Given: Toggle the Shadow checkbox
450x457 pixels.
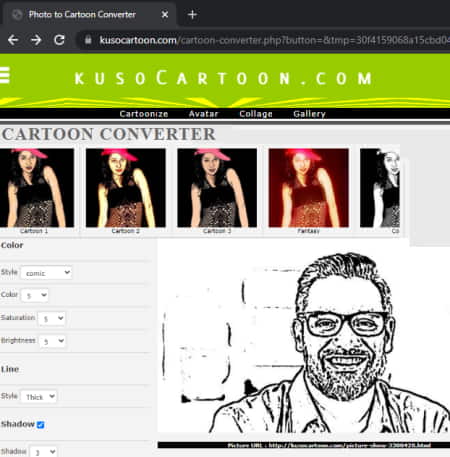Looking at the screenshot, I should click(41, 425).
